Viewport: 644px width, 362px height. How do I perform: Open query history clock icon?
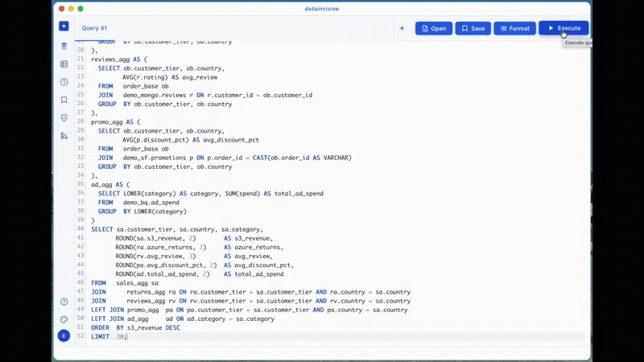click(64, 82)
